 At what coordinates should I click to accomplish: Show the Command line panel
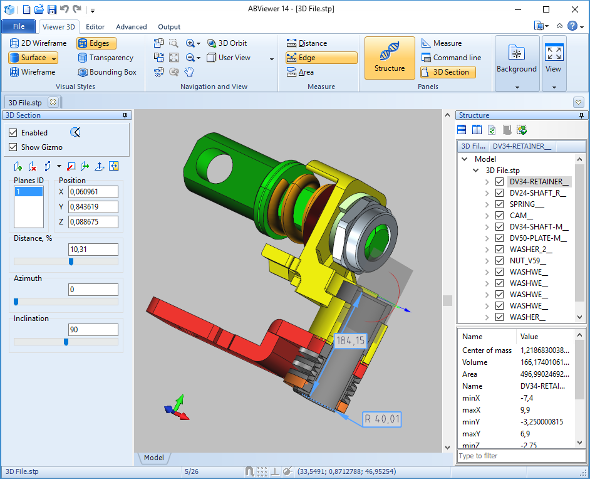click(451, 58)
